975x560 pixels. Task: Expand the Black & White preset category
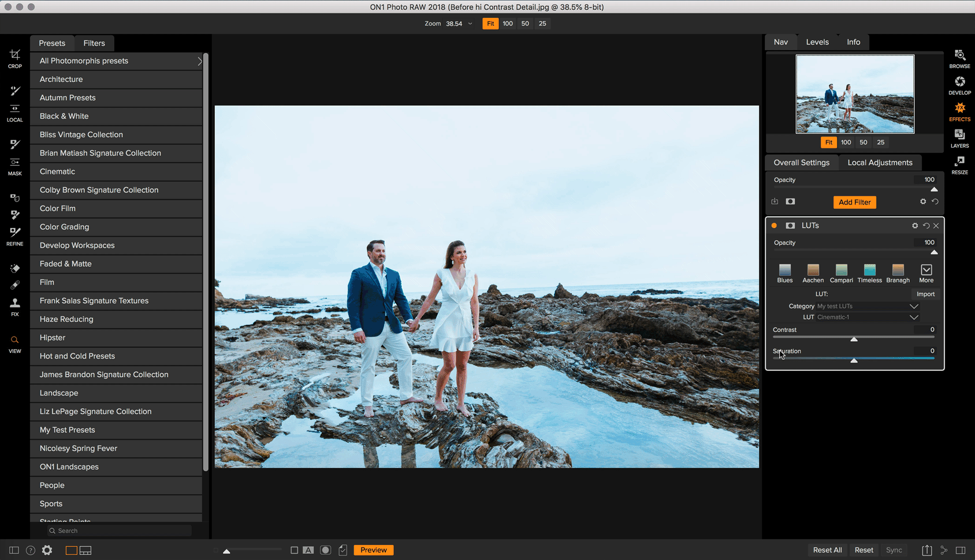116,116
